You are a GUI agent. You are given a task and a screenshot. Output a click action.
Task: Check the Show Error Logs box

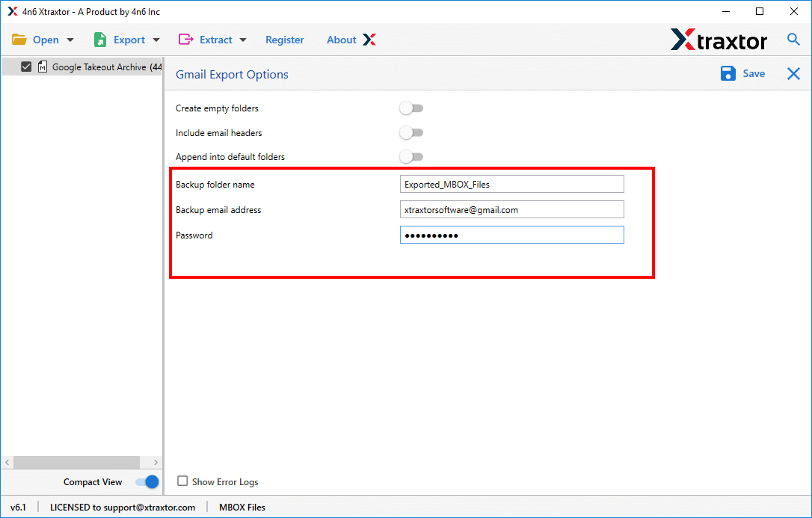(182, 481)
